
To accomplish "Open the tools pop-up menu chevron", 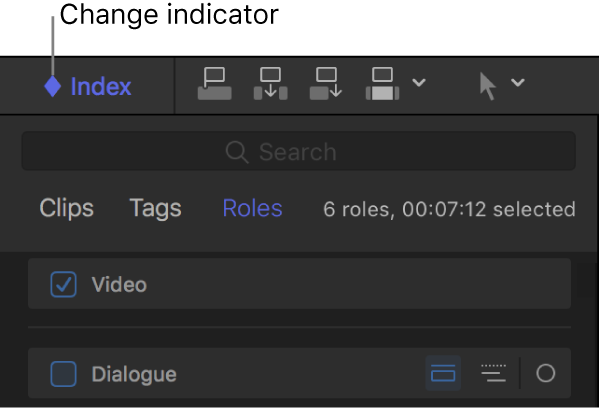I will click(x=518, y=82).
